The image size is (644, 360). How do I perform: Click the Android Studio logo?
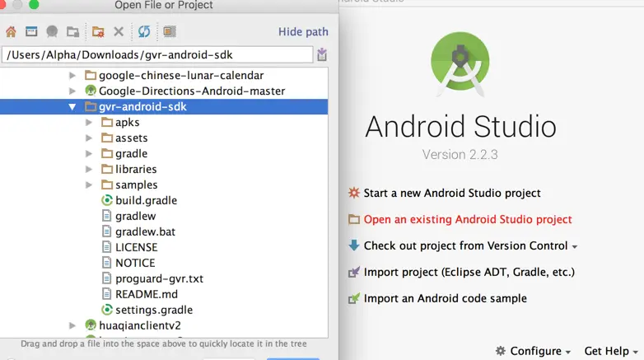click(460, 63)
